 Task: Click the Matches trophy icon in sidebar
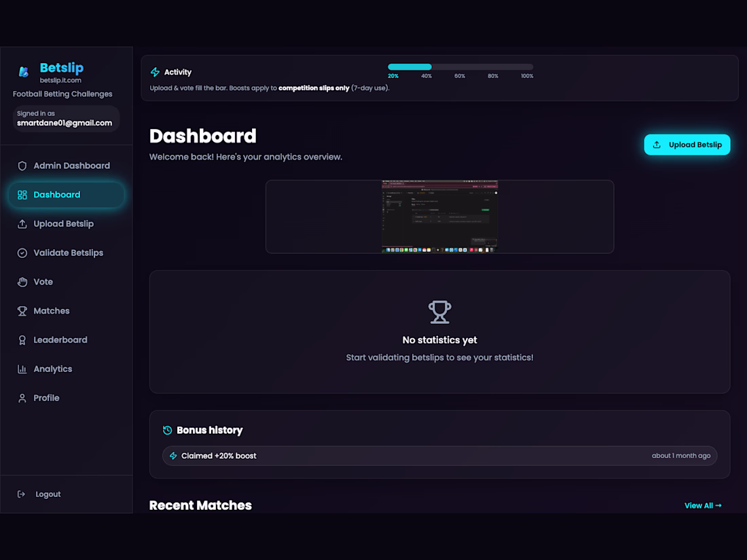pos(22,311)
